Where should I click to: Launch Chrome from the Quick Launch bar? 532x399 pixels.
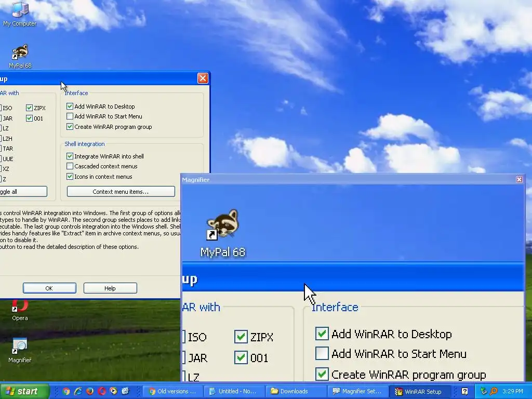[66, 391]
